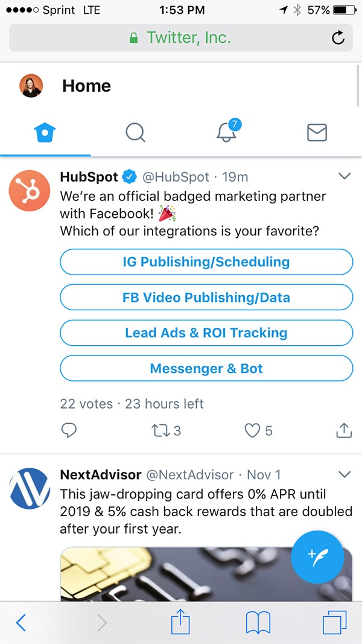Show all open Safari tabs
The height and width of the screenshot is (644, 362).
click(x=335, y=622)
